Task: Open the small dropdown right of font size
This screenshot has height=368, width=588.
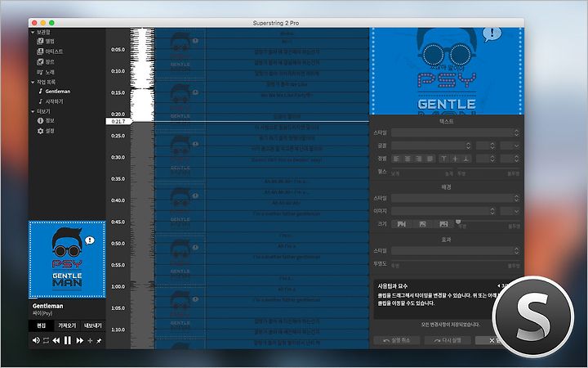Action: point(510,146)
